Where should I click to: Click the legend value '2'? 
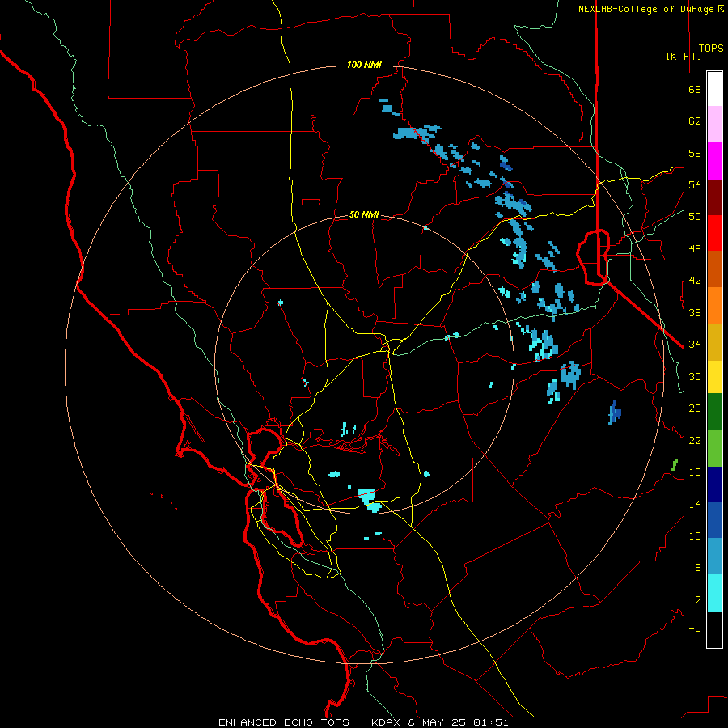click(698, 600)
